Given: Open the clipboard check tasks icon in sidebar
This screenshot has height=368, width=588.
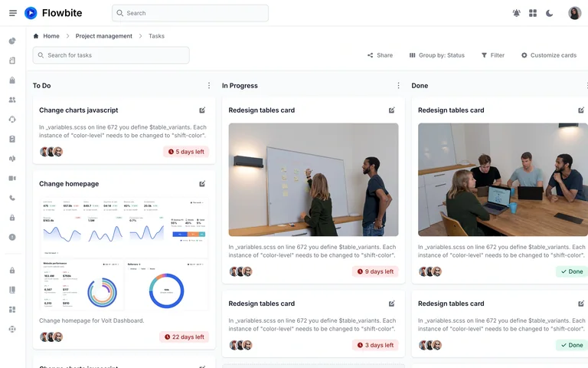Looking at the screenshot, I should pos(12,139).
